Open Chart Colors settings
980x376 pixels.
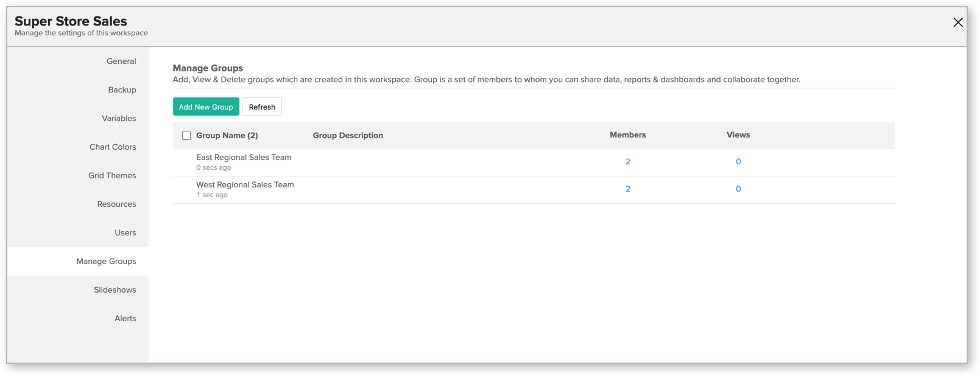[113, 147]
